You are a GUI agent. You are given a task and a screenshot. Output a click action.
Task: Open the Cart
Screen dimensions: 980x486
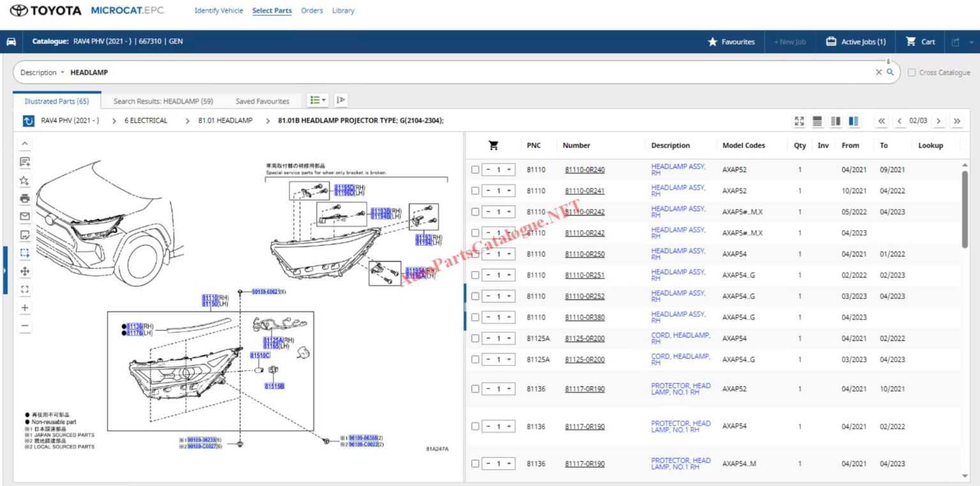click(920, 42)
